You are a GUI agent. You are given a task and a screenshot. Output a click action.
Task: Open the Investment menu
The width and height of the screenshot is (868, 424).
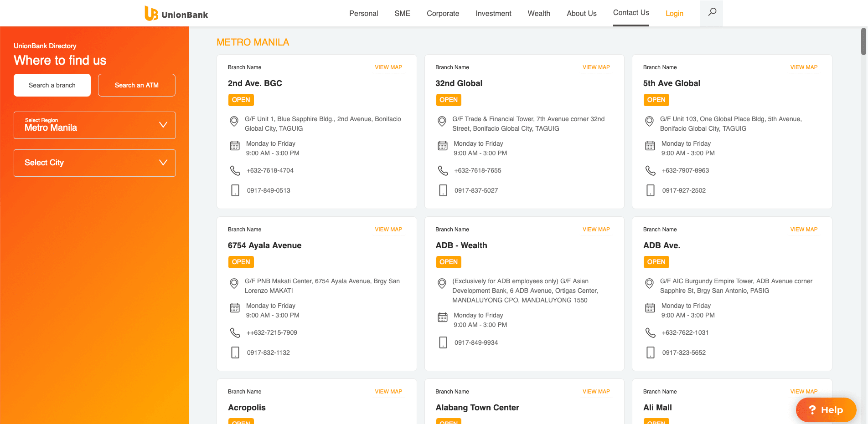pos(493,14)
